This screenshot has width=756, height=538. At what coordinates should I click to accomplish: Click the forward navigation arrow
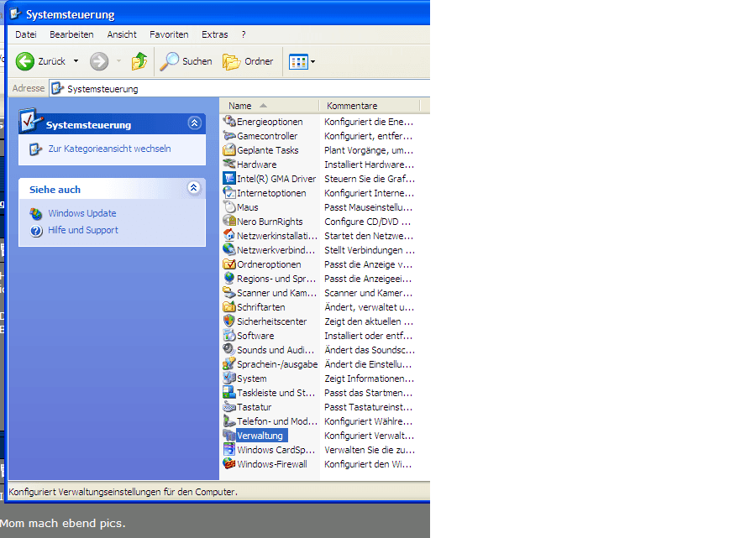[x=99, y=61]
